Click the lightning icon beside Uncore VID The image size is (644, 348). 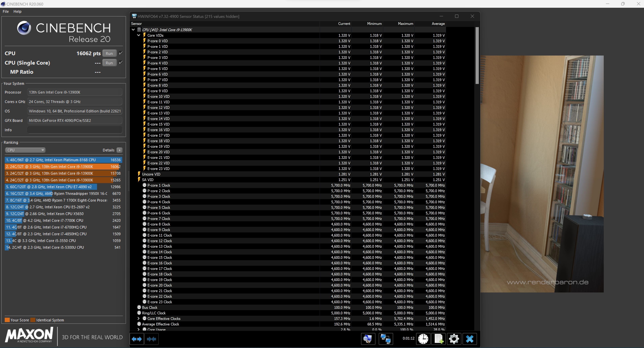139,174
